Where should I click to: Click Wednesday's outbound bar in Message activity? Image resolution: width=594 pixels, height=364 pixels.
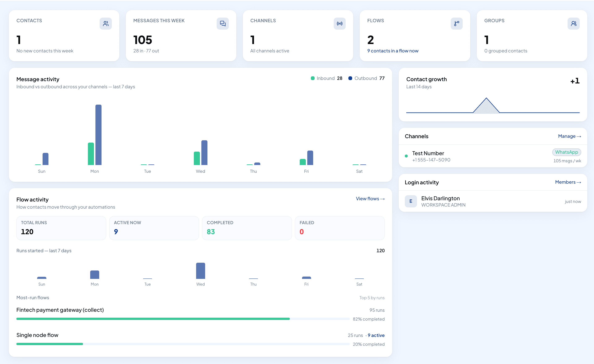204,153
